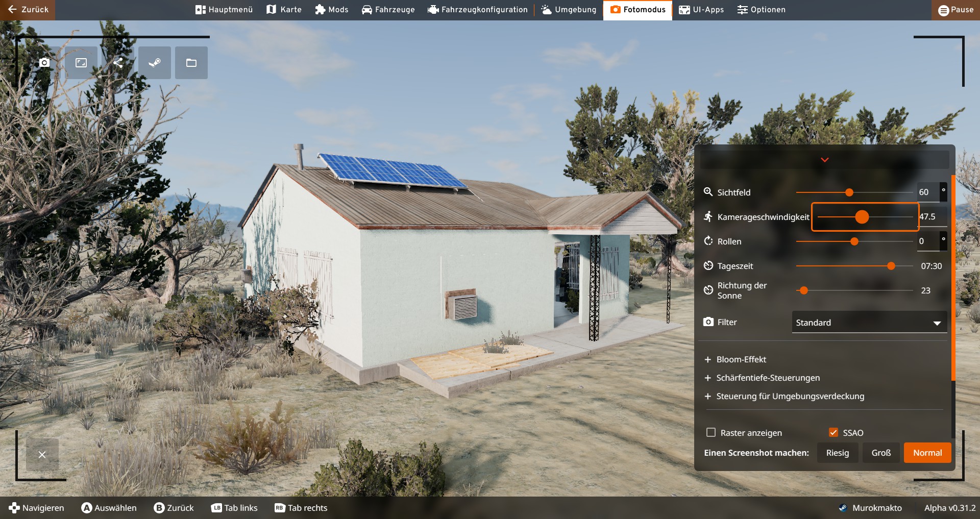980x519 pixels.
Task: Click the B Zurück hint in bottom bar
Action: coord(174,508)
